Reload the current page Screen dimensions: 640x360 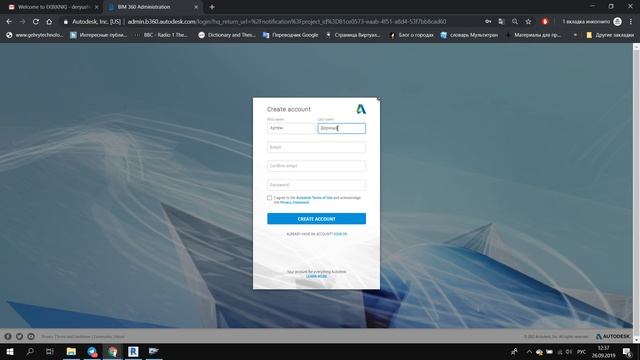click(x=36, y=22)
